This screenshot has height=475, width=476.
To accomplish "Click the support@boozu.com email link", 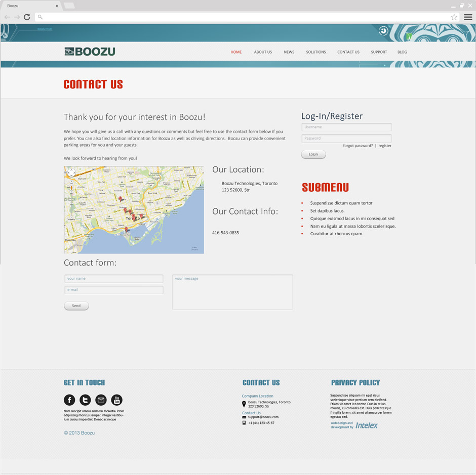I will [x=263, y=417].
